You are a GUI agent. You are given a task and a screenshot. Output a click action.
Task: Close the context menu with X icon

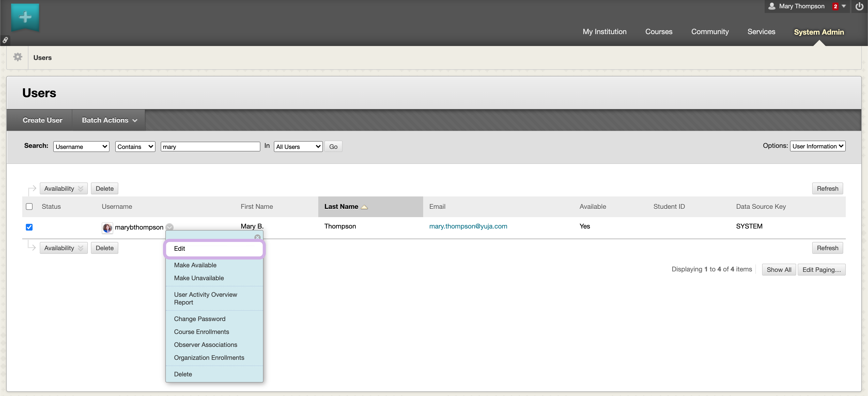click(x=258, y=237)
